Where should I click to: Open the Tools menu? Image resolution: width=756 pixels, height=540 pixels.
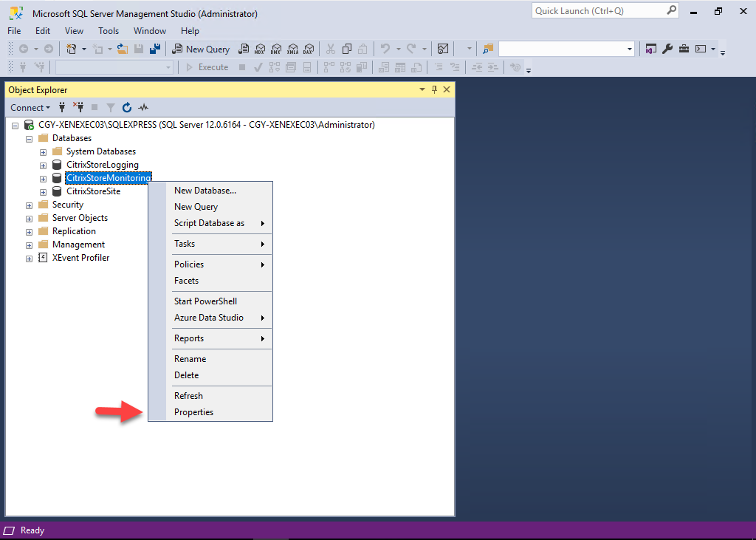109,31
